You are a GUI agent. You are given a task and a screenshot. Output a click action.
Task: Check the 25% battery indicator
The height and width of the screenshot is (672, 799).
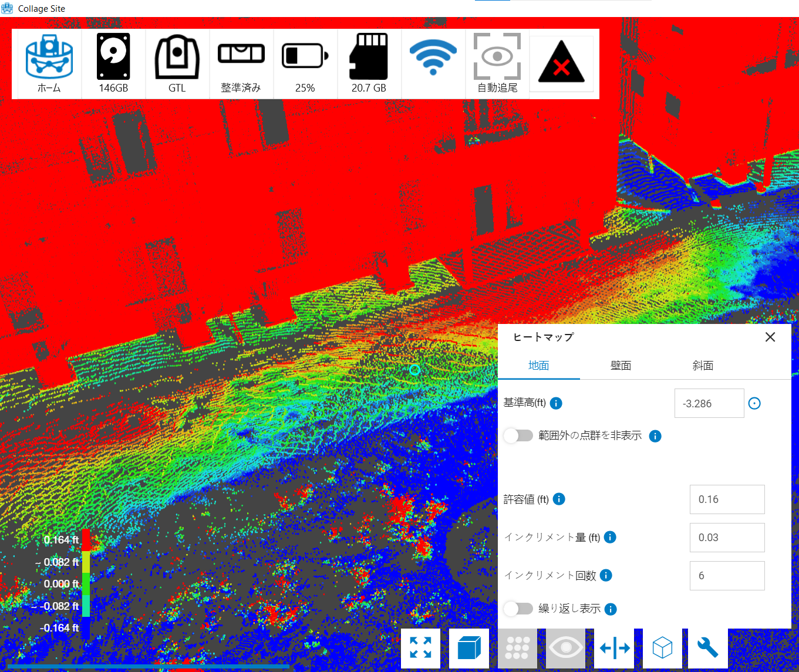pos(305,63)
